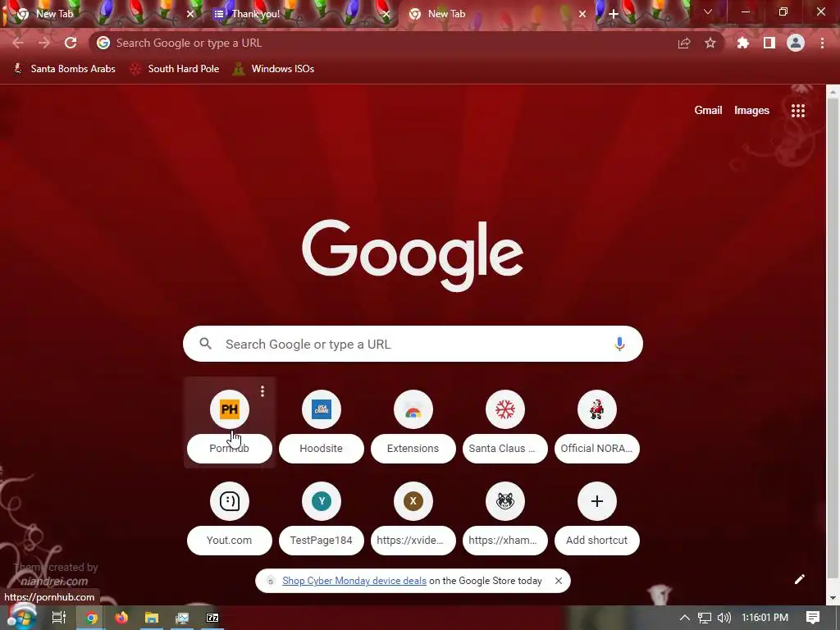Start voice search via microphone icon
840x630 pixels.
[619, 344]
